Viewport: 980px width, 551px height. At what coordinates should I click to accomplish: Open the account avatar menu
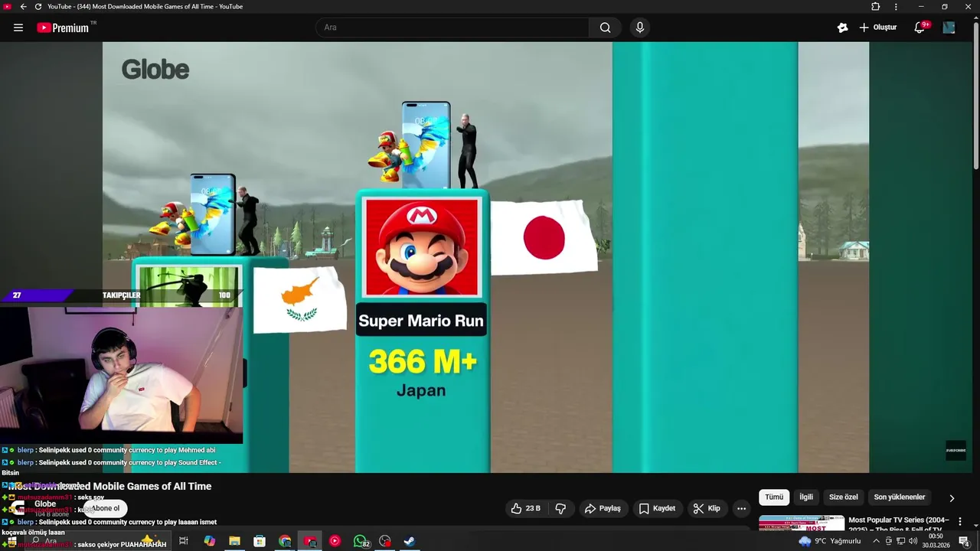coord(949,28)
